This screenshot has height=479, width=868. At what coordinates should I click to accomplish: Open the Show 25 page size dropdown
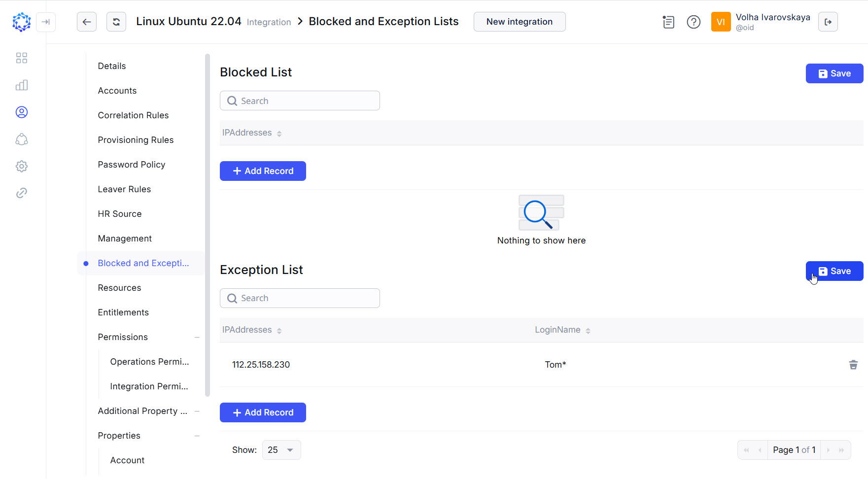281,449
